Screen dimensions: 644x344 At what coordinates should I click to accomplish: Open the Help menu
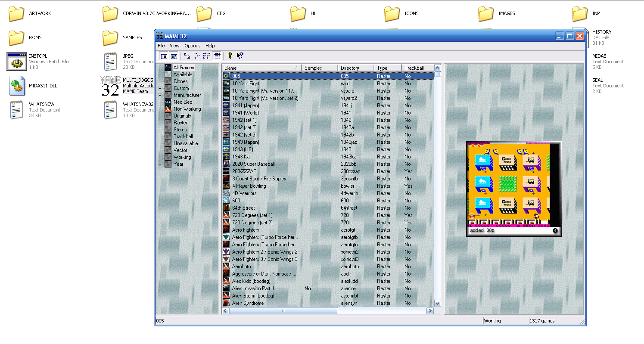pos(210,46)
